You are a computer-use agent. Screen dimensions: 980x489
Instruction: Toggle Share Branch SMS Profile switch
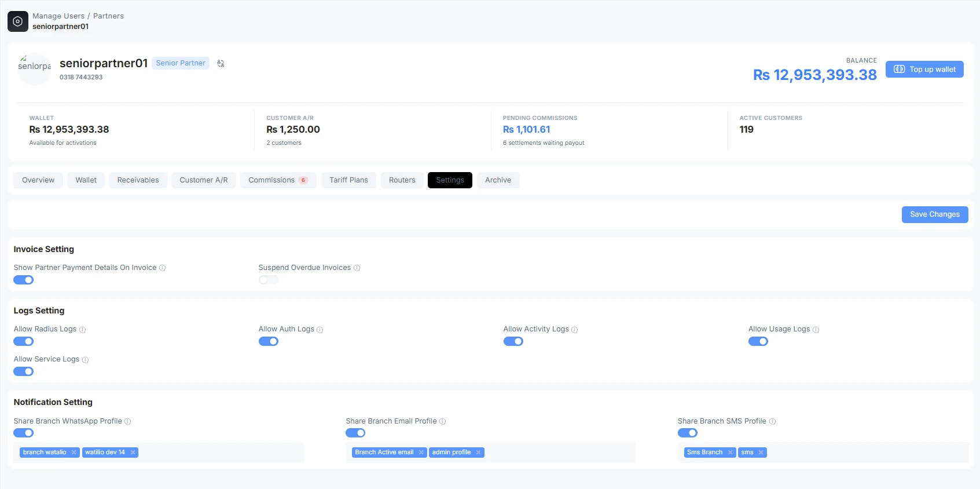pos(688,433)
